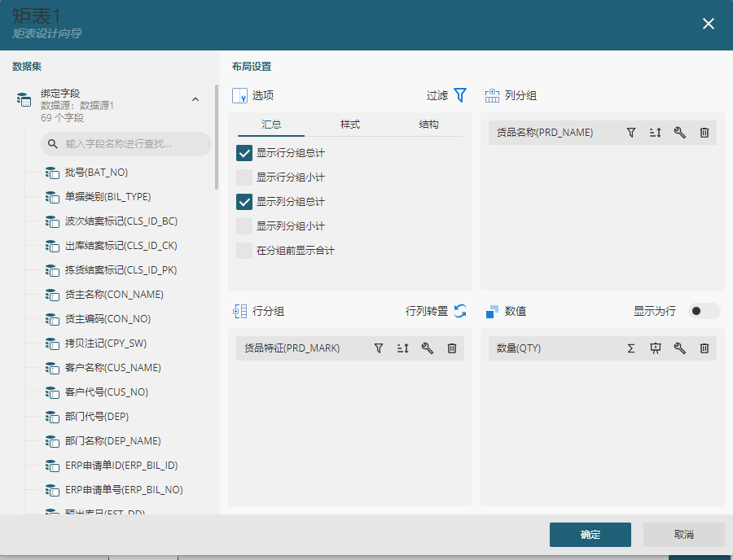Click the 行列转置 label

pyautogui.click(x=426, y=311)
